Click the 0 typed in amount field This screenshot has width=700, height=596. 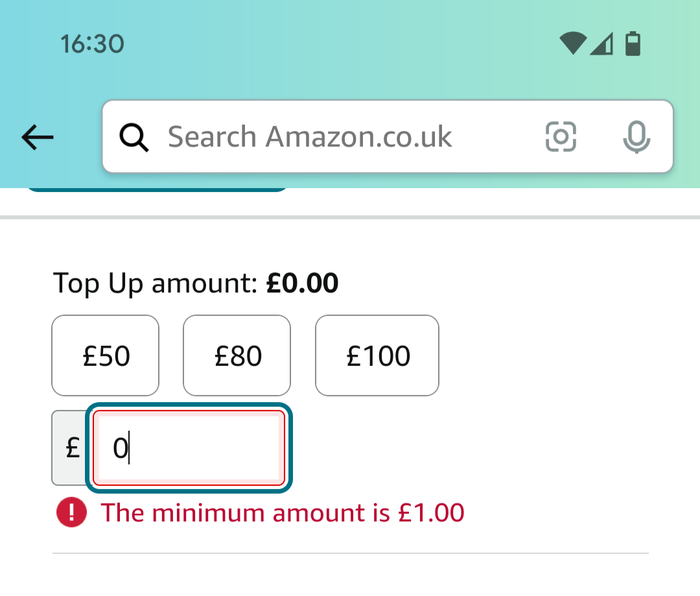[121, 448]
